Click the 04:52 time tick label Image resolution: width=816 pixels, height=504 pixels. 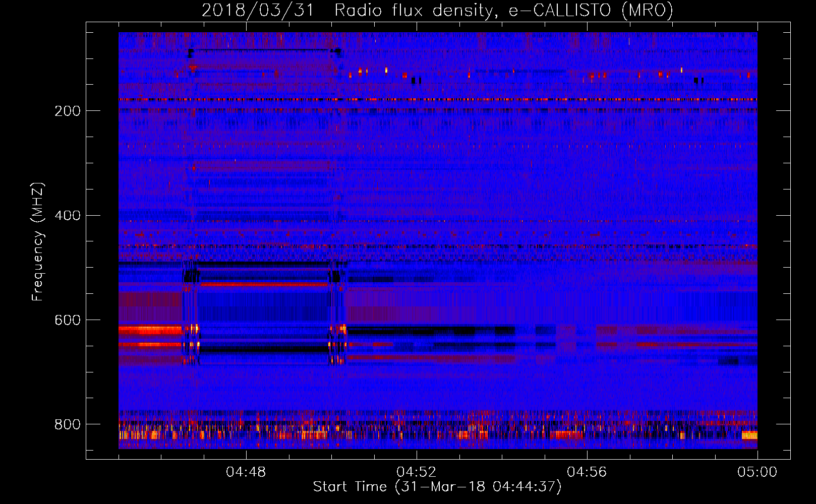point(417,472)
